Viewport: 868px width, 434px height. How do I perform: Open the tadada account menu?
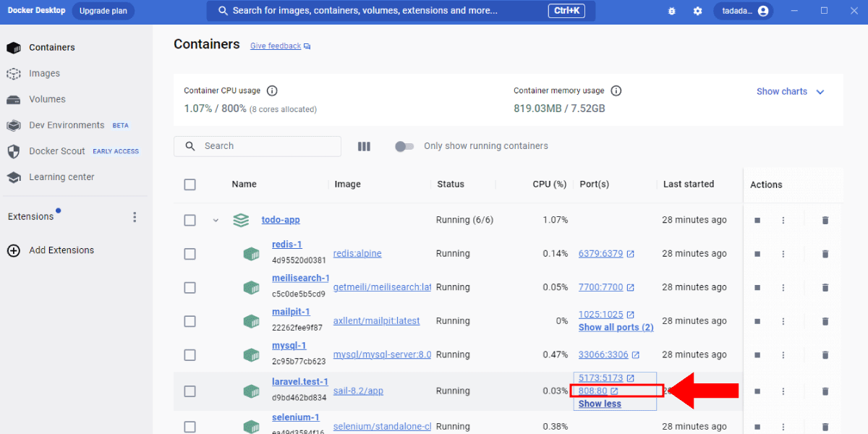[743, 11]
